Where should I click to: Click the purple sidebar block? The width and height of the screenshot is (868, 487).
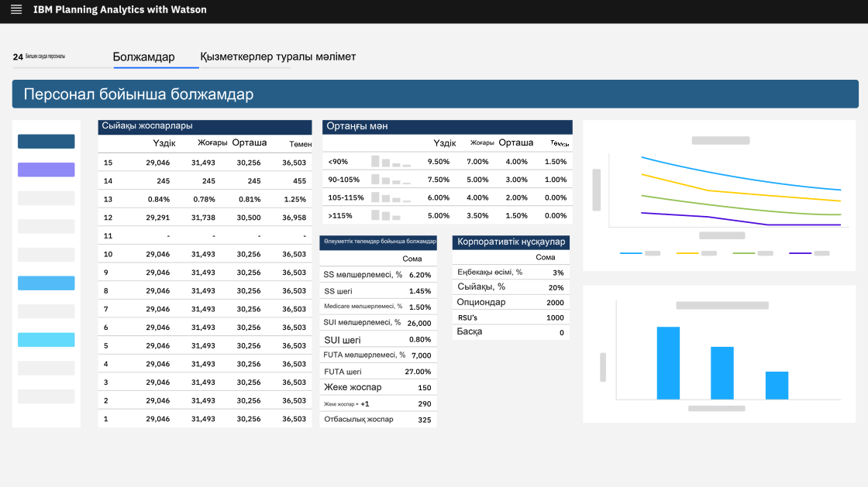tap(46, 170)
